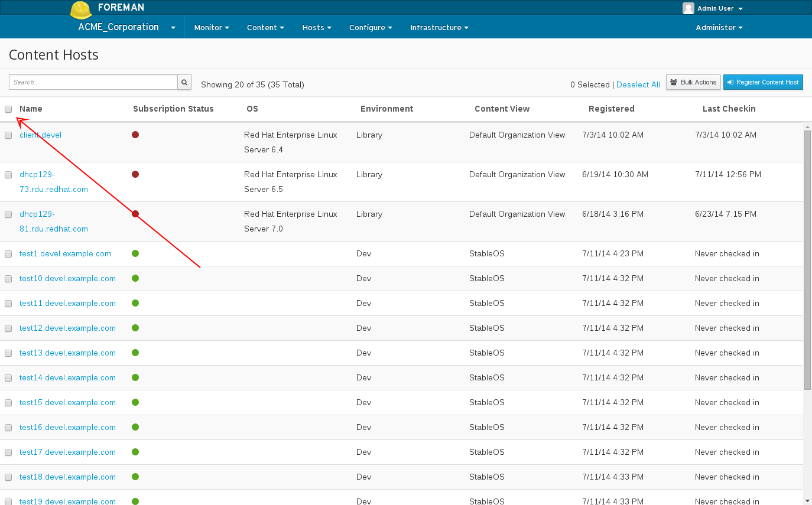Open the ACME_Corporation organization dropdown

[x=127, y=27]
